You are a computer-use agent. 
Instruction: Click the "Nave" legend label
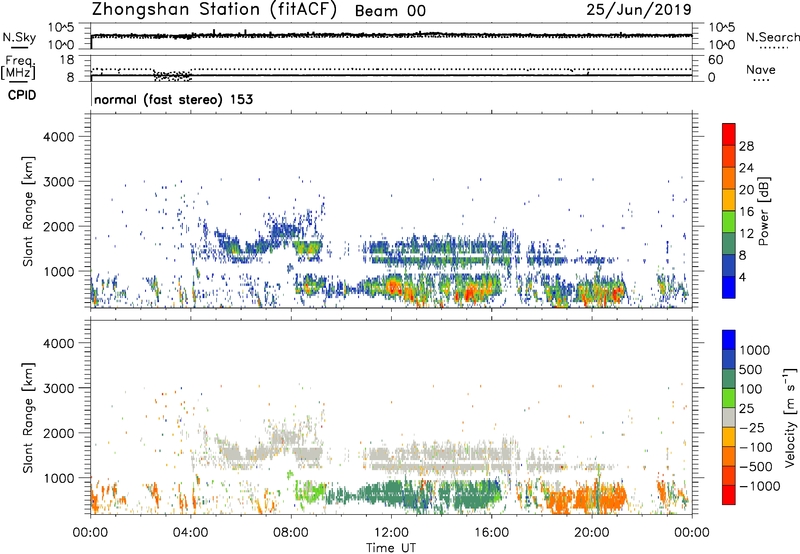point(761,69)
